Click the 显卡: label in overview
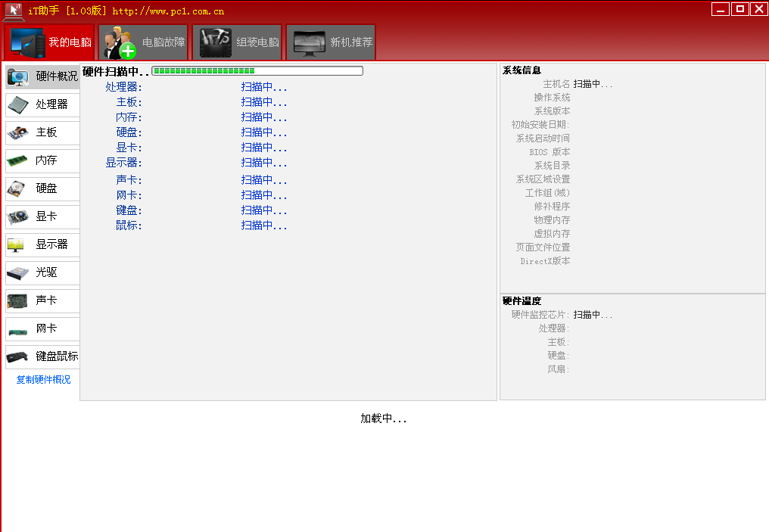This screenshot has width=769, height=532. point(129,148)
